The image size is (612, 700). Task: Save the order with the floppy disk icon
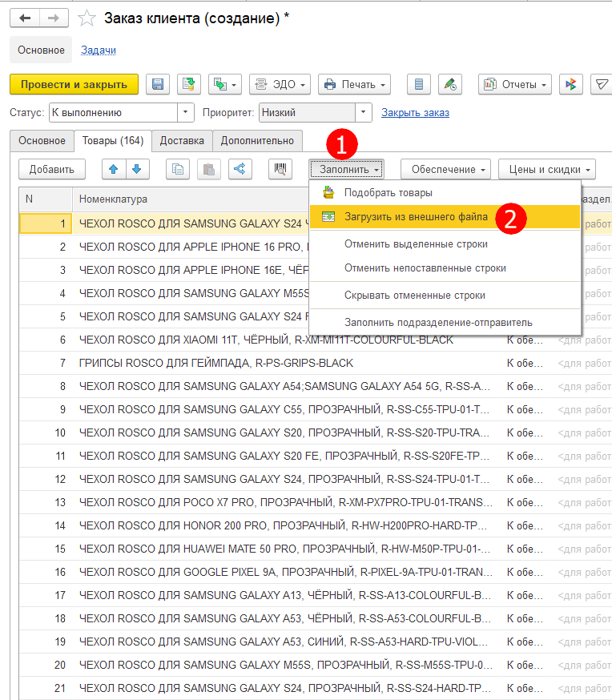[x=158, y=84]
